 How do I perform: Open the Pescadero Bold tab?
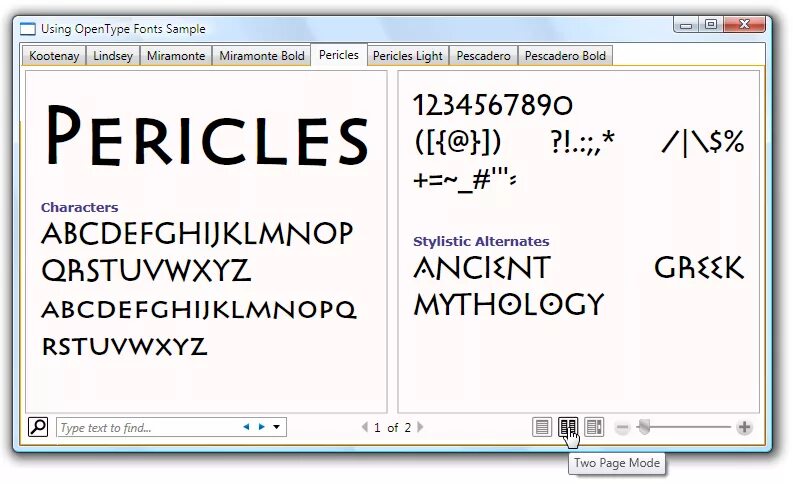pyautogui.click(x=565, y=56)
